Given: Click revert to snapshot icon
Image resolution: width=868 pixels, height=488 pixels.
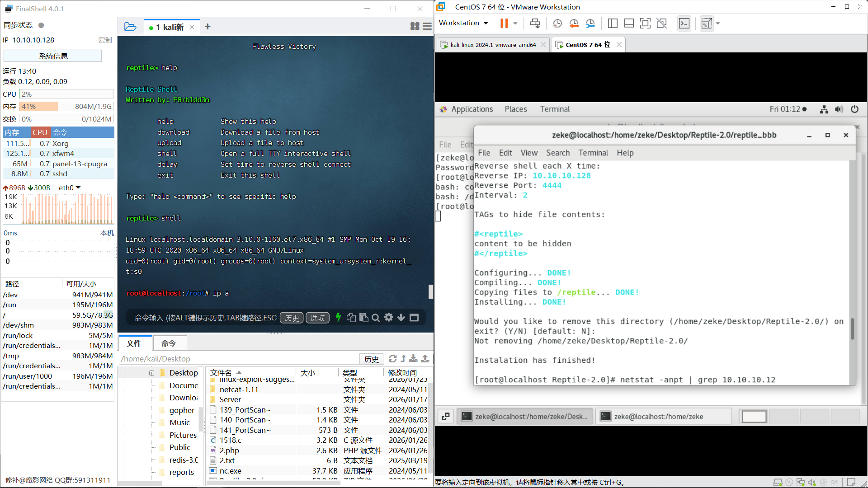Looking at the screenshot, I should click(574, 23).
